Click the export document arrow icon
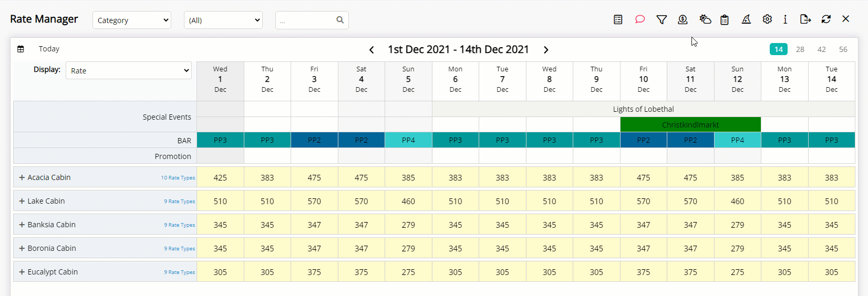The width and height of the screenshot is (868, 296). click(x=805, y=19)
